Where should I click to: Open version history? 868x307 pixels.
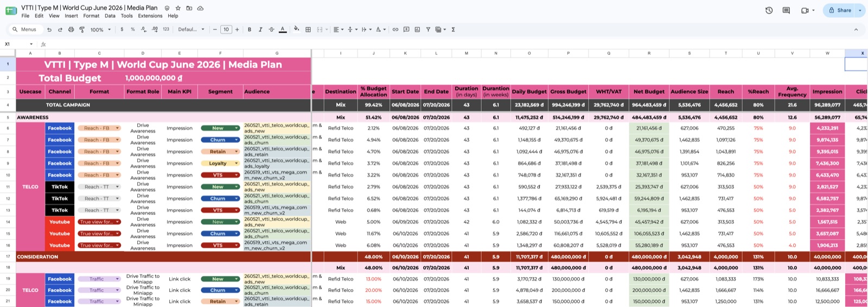click(769, 10)
